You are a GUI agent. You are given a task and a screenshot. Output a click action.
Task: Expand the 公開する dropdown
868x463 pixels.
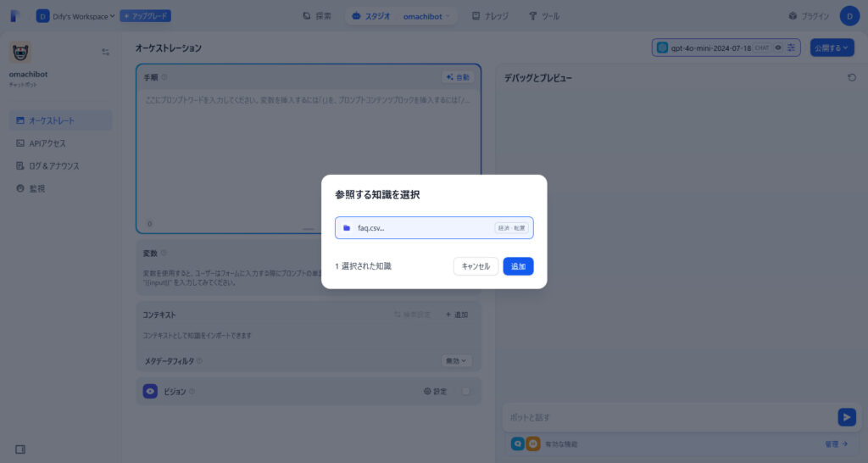point(832,47)
